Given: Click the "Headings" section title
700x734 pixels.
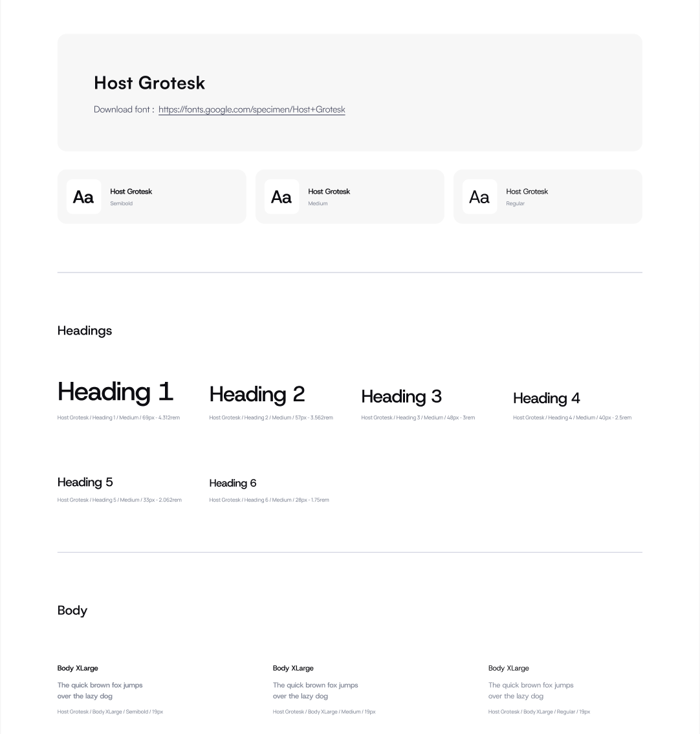Looking at the screenshot, I should 85,331.
